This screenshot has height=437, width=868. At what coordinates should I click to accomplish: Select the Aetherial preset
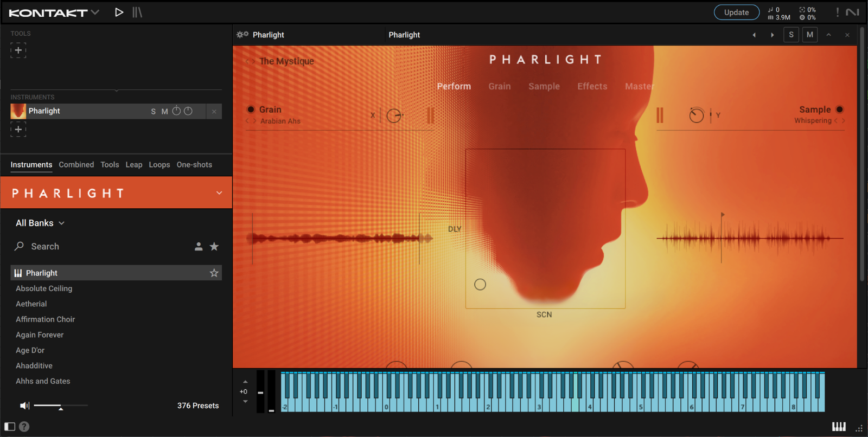(x=31, y=304)
